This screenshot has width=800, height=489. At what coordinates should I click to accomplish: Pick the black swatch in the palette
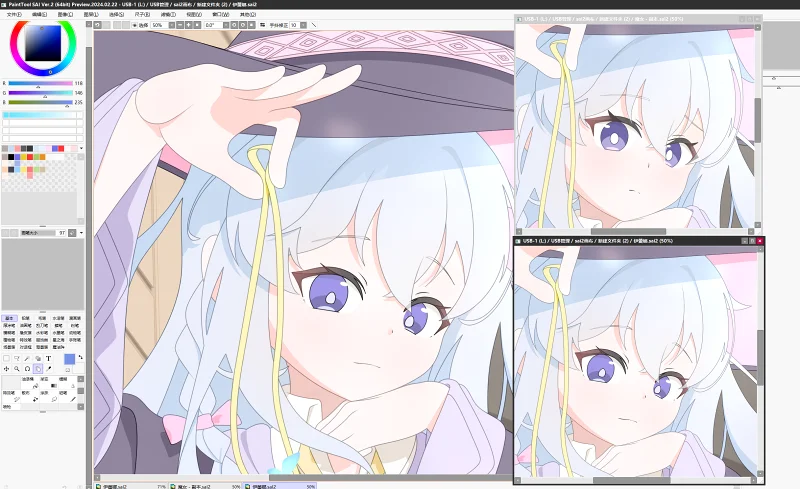(11, 157)
